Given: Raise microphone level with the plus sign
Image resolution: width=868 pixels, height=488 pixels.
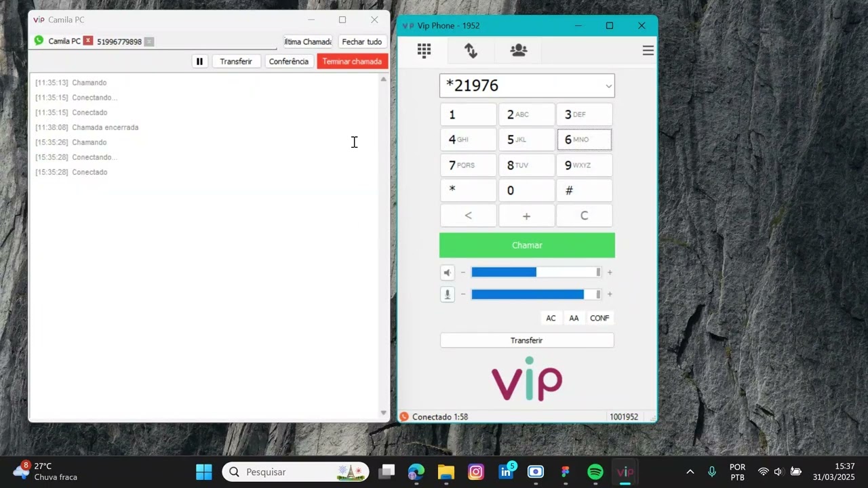Looking at the screenshot, I should (x=610, y=294).
